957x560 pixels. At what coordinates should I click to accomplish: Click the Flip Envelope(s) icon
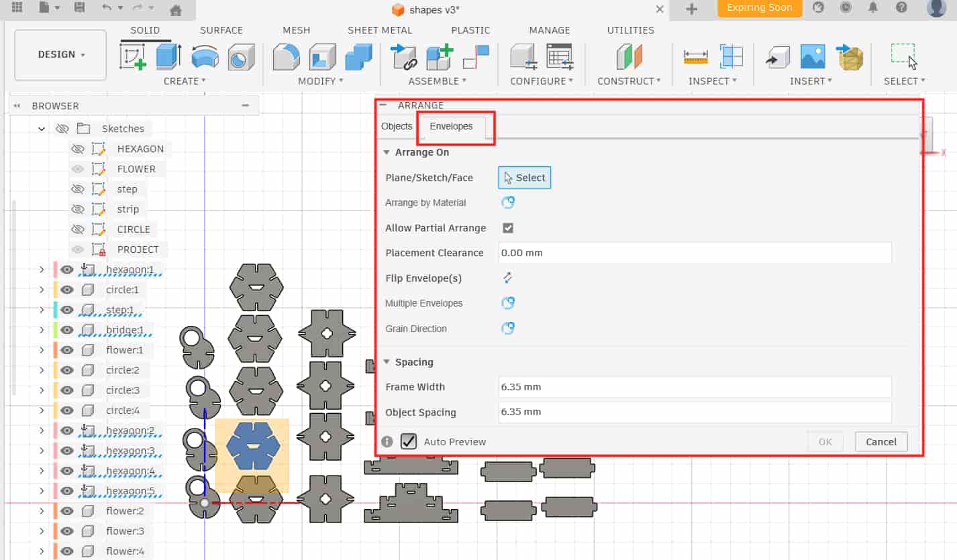pyautogui.click(x=508, y=278)
